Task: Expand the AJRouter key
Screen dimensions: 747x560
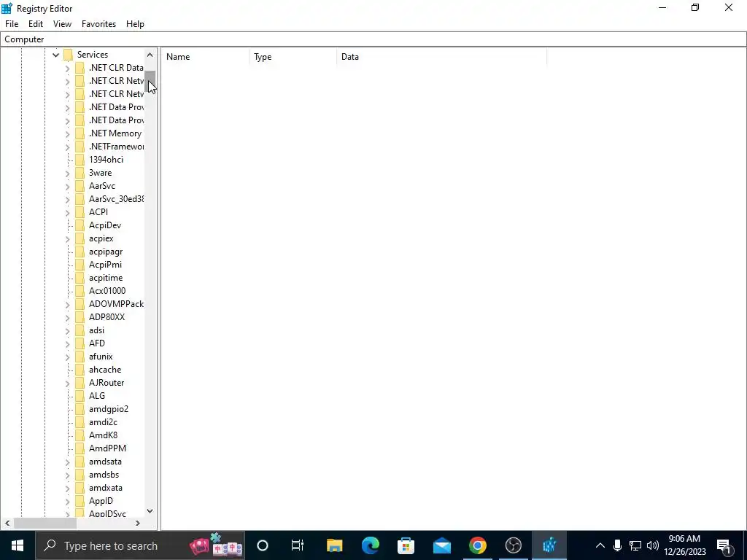Action: (67, 384)
